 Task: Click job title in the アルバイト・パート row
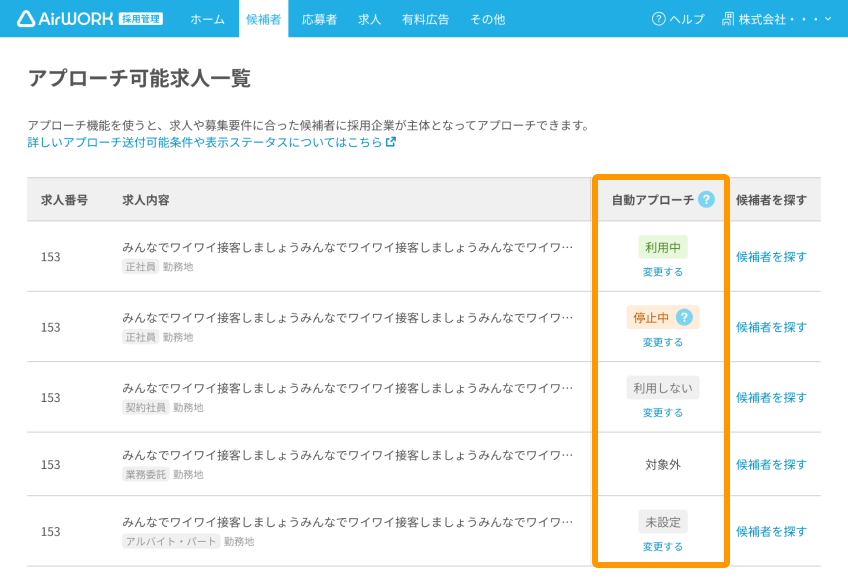(x=347, y=522)
